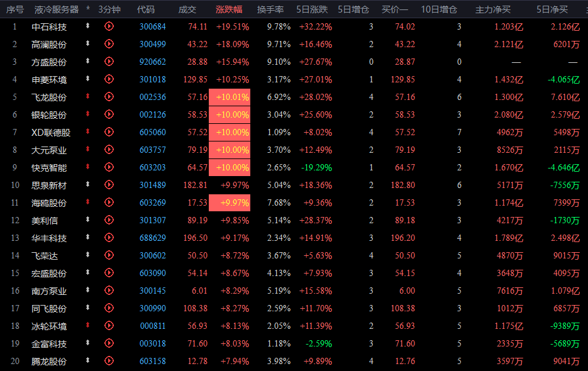Open stock code 300684 link
588x371 pixels.
[153, 26]
